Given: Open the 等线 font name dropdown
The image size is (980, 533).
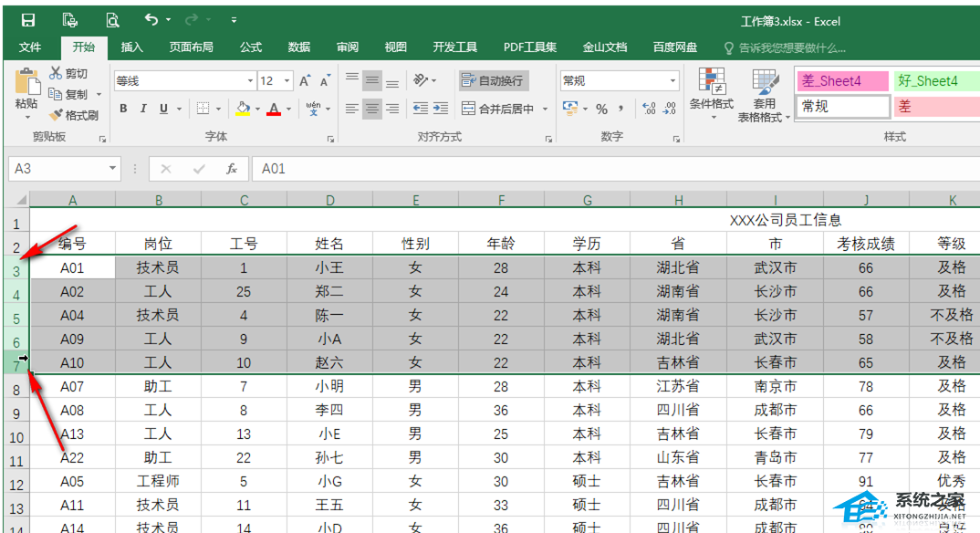Looking at the screenshot, I should point(250,80).
